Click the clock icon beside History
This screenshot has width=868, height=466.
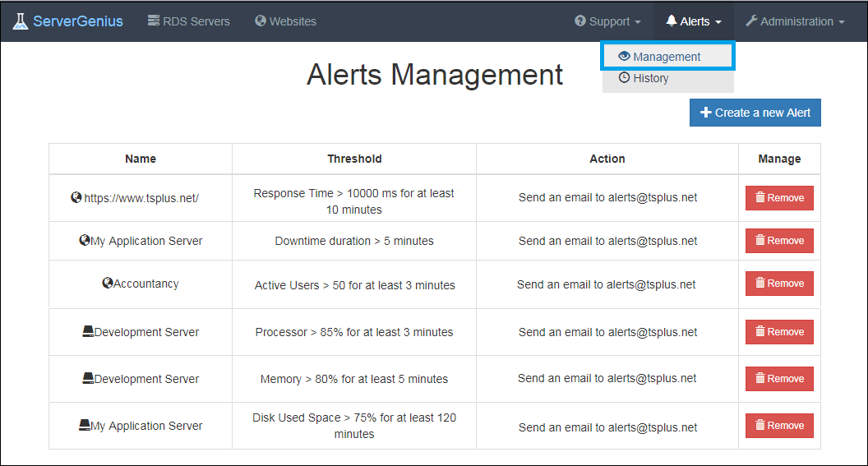click(x=625, y=78)
